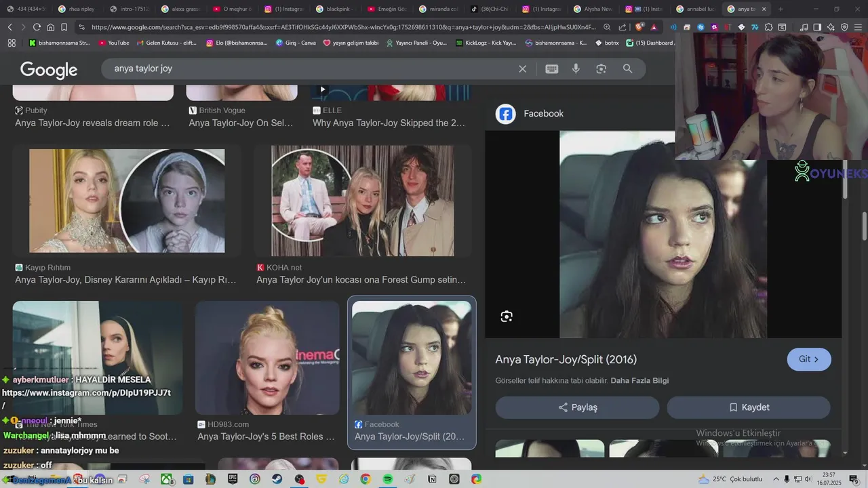Open the music note playlist icon
Image resolution: width=868 pixels, height=488 pixels.
804,27
